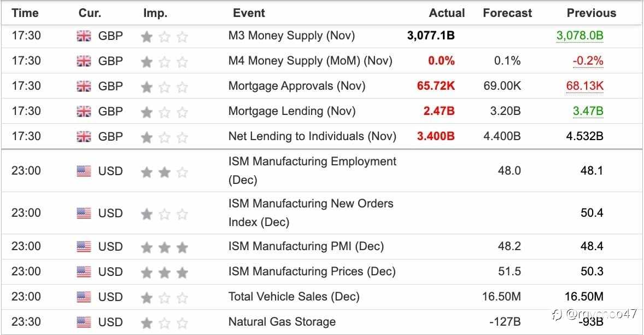
Task: Open Natural Gas Storage event
Action: click(x=282, y=322)
